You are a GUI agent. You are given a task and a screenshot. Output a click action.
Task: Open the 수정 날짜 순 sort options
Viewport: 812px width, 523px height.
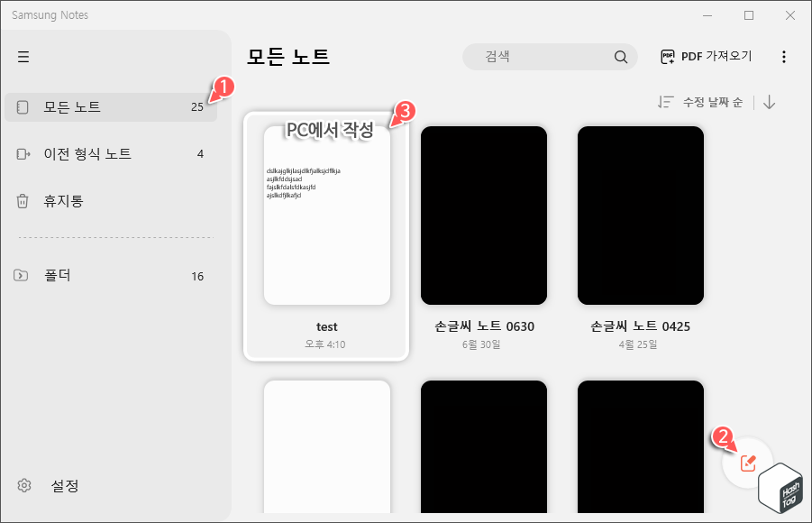(x=709, y=102)
